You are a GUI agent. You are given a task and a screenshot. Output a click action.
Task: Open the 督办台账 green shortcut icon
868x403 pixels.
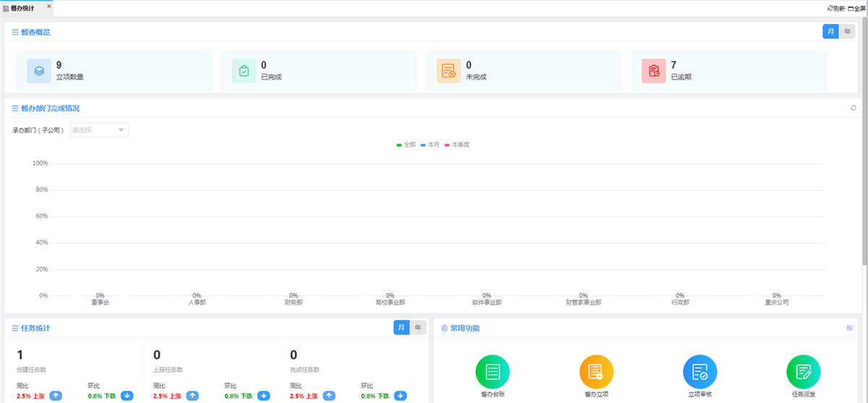coord(492,372)
